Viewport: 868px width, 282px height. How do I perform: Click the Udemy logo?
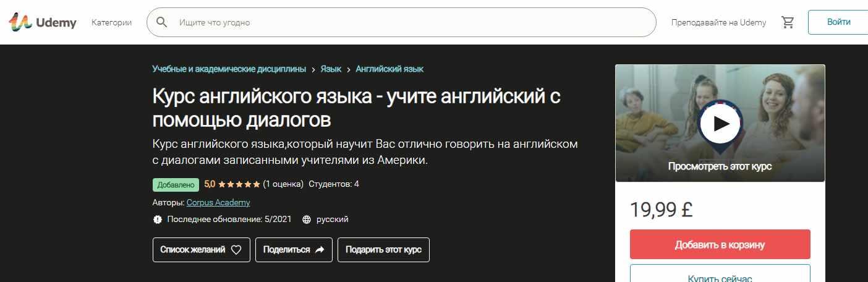42,22
